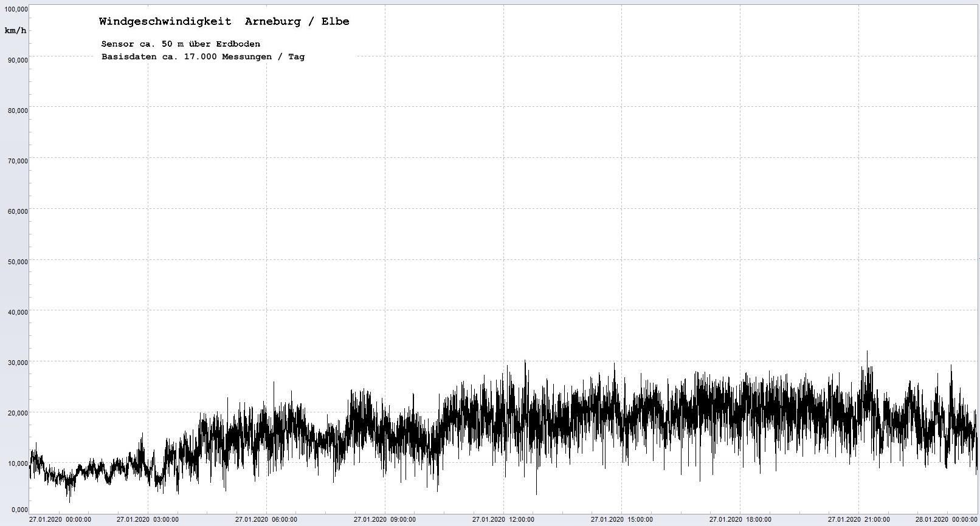Click the y-axis label 70,000

[18, 161]
